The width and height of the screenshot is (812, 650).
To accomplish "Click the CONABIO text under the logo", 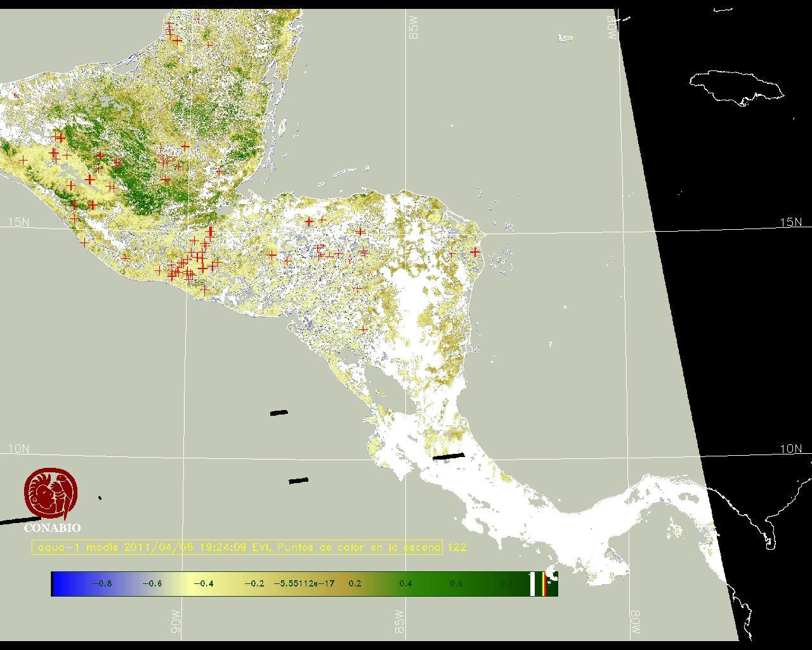I will tap(52, 527).
